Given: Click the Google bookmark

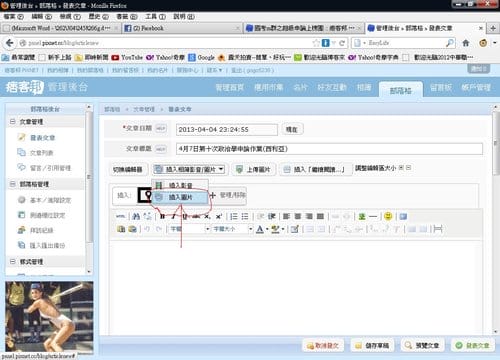Looking at the screenshot, I should tap(201, 57).
